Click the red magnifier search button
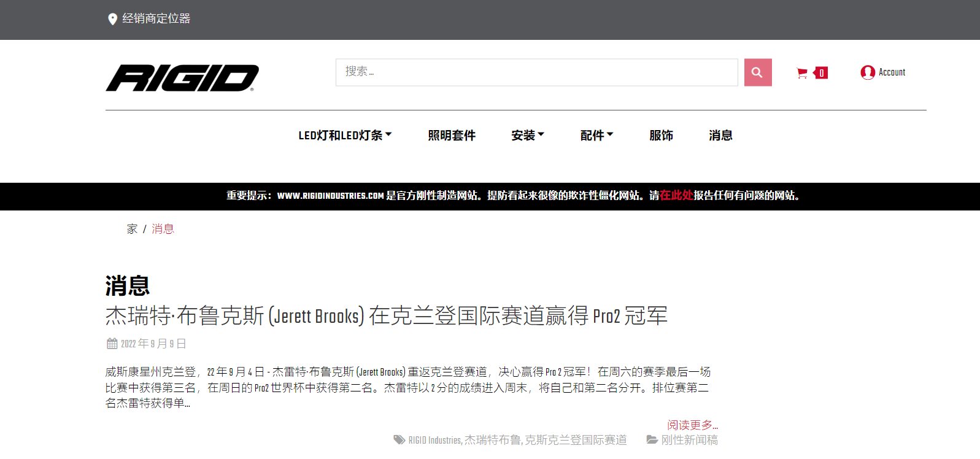This screenshot has height=459, width=980. pos(758,72)
